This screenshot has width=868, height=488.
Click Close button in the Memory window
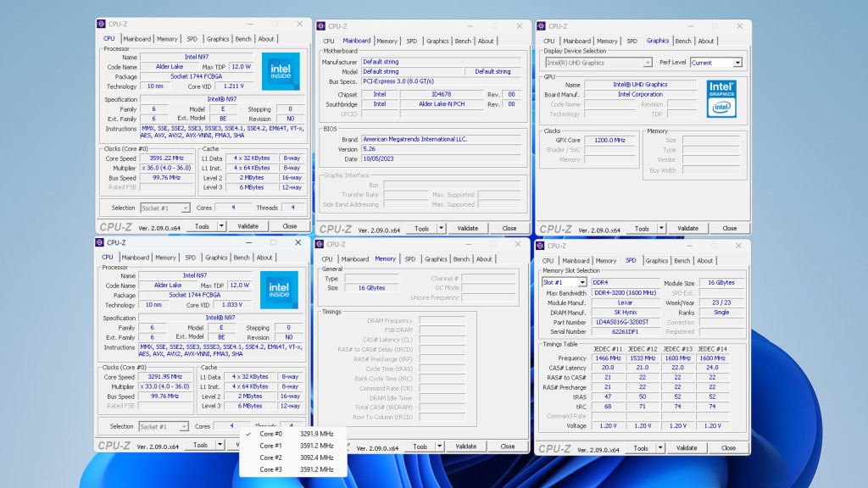click(507, 446)
